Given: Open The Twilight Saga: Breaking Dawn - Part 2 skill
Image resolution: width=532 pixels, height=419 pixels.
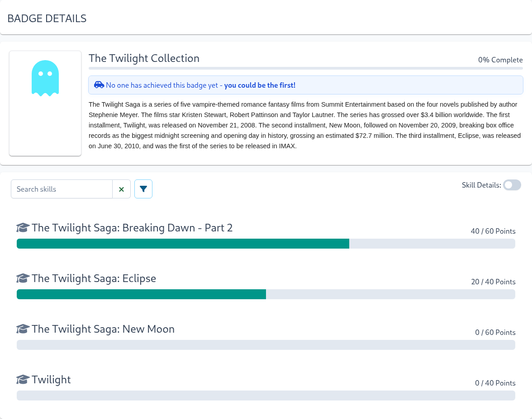Looking at the screenshot, I should pos(132,228).
